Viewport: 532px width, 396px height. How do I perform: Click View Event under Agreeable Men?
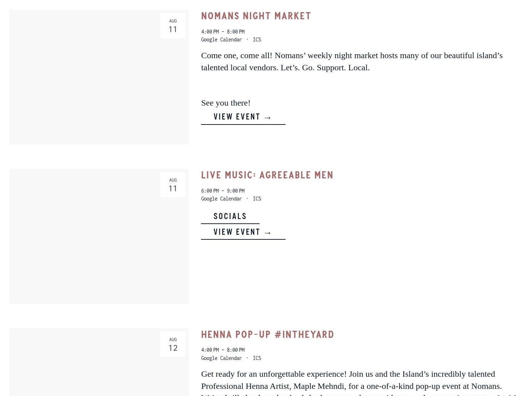click(x=243, y=232)
